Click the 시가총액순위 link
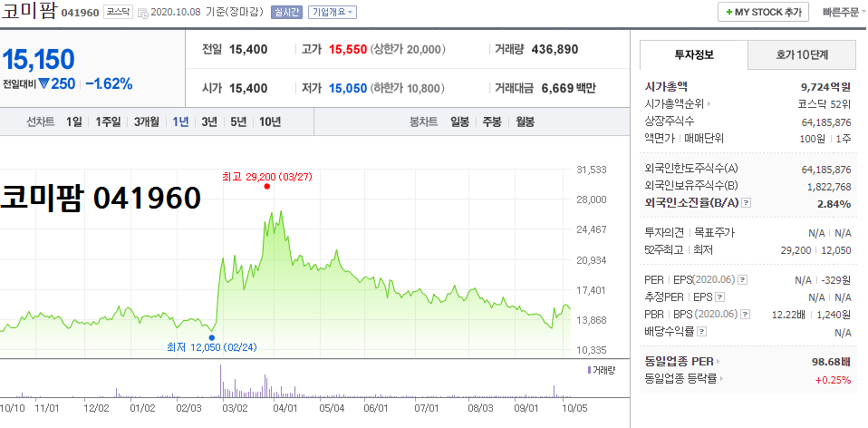Image resolution: width=868 pixels, height=428 pixels. (675, 103)
